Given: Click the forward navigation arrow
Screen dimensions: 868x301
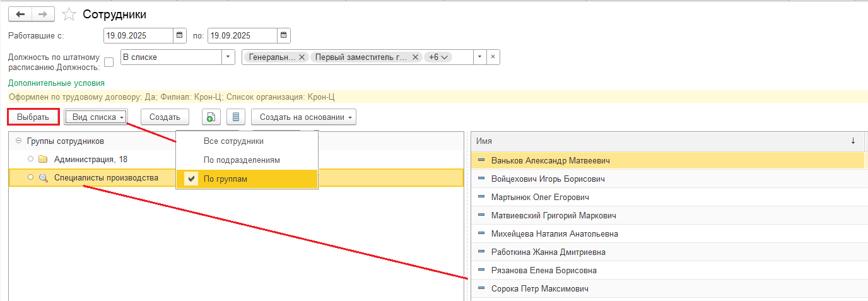Looking at the screenshot, I should (43, 14).
